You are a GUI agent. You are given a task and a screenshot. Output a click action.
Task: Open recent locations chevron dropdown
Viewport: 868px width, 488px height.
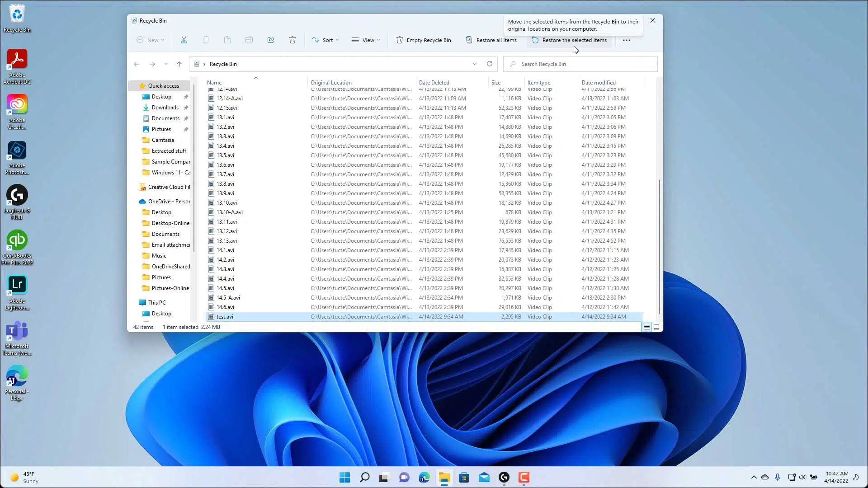[166, 64]
